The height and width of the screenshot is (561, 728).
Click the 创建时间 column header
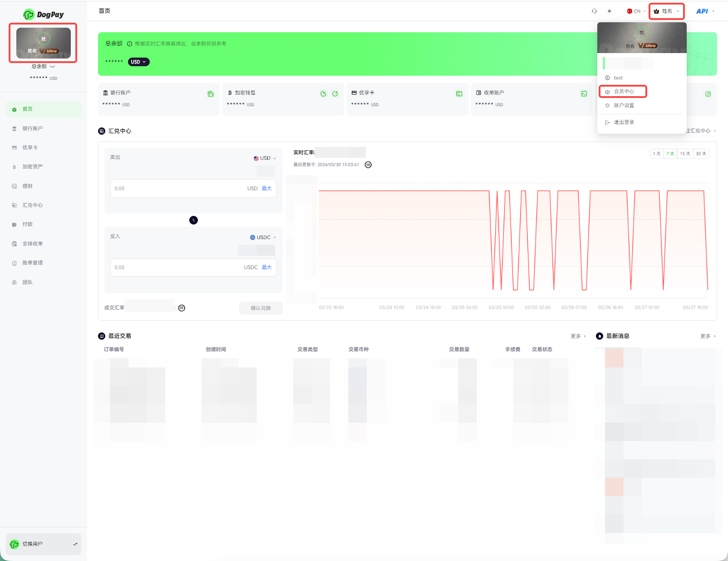tap(216, 350)
